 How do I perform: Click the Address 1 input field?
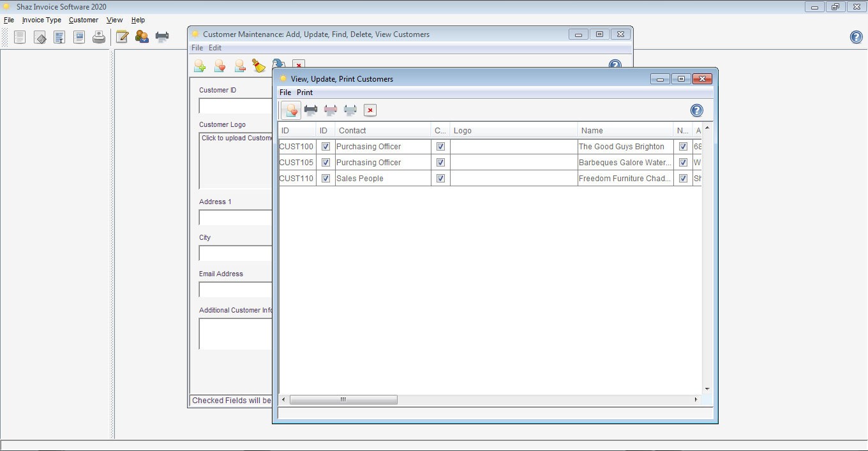(236, 218)
